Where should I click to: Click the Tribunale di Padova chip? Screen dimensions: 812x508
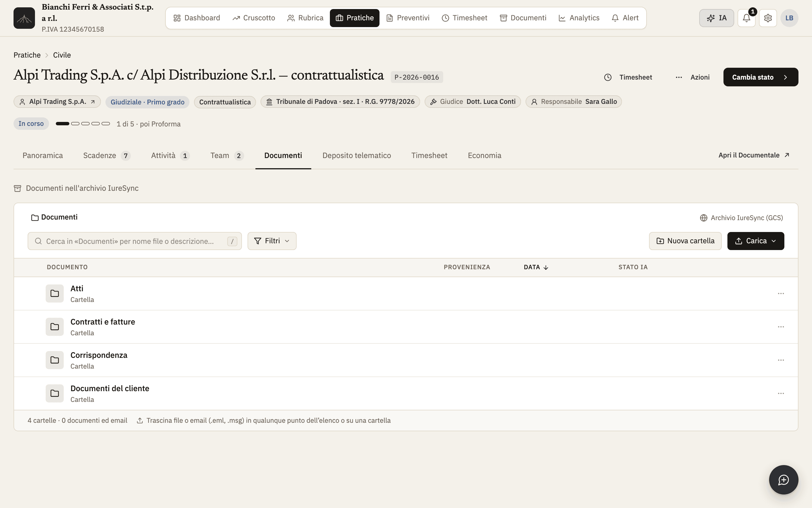[x=340, y=102]
